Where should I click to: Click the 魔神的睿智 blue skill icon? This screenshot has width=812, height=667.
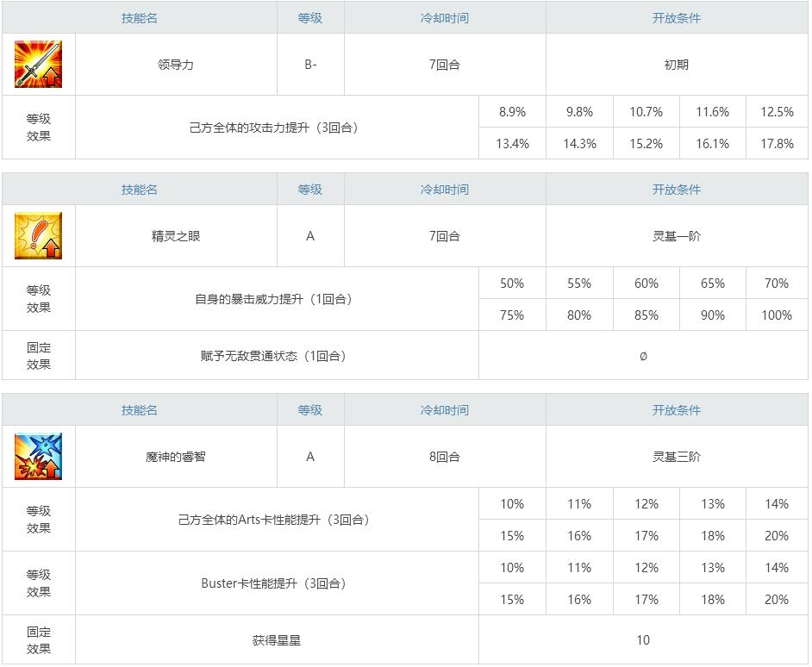pos(38,457)
